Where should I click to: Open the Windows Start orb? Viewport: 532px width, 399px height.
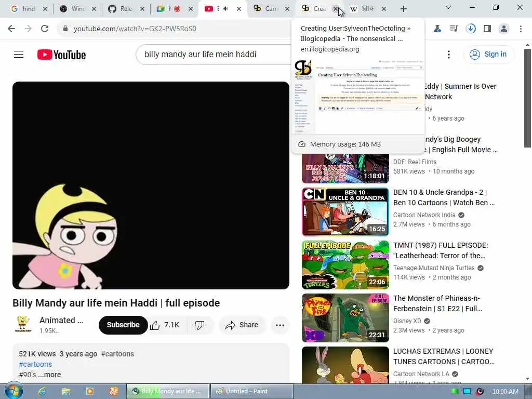coord(14,391)
